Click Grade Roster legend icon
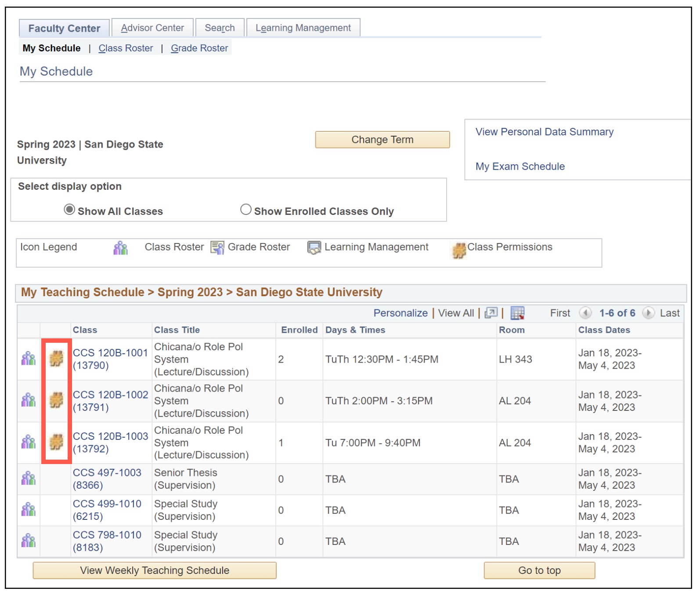The width and height of the screenshot is (700, 595). [x=217, y=248]
